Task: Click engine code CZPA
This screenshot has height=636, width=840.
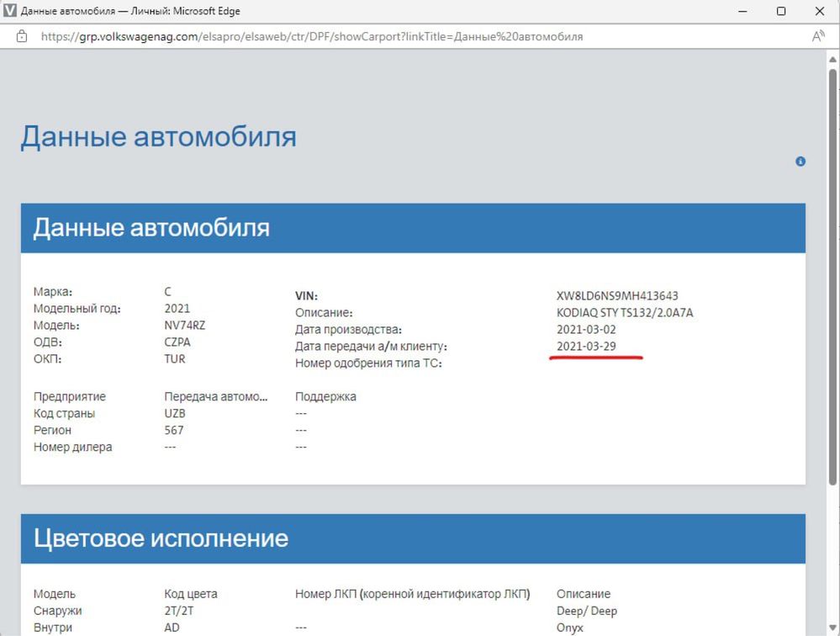Action: (177, 342)
